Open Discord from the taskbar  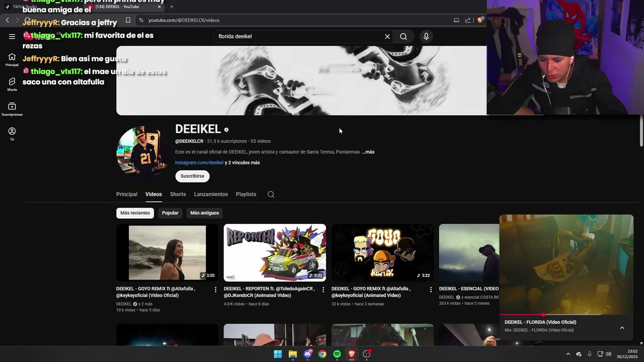[x=307, y=354]
